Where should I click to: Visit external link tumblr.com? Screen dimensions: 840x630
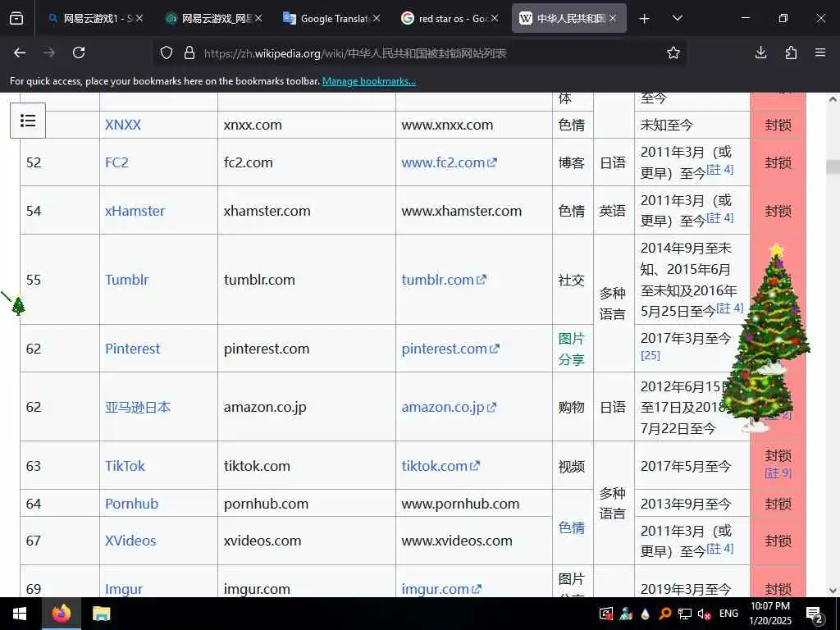coord(444,280)
